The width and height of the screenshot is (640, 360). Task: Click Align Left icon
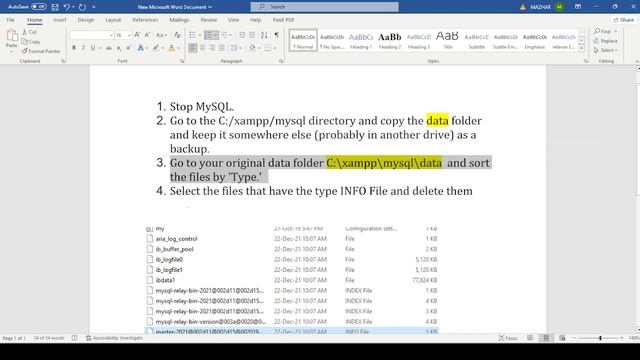point(193,48)
